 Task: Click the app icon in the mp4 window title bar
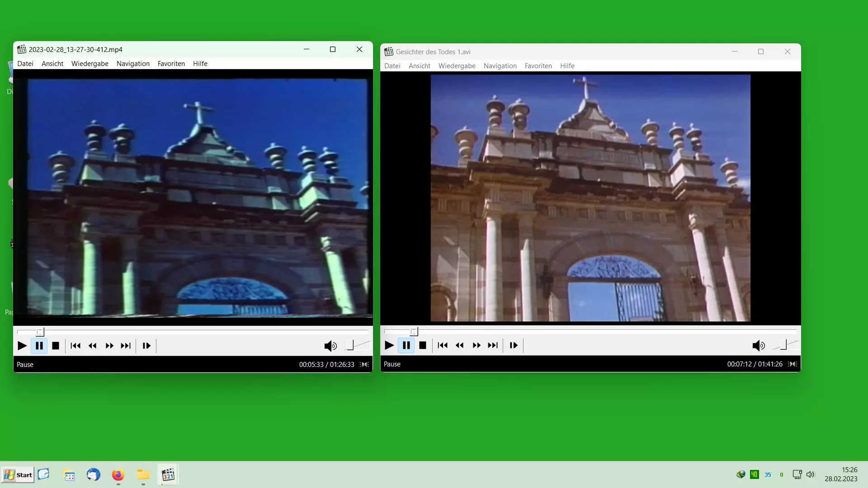[x=22, y=49]
